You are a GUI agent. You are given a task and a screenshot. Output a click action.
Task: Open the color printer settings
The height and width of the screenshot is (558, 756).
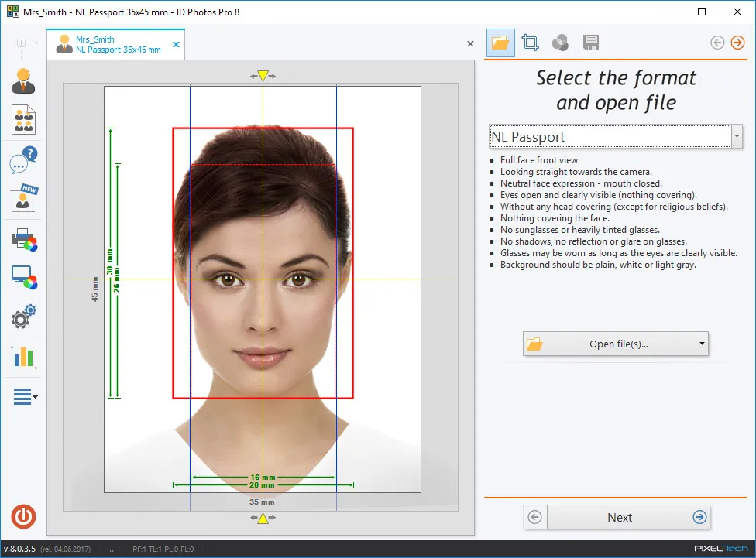click(x=22, y=240)
